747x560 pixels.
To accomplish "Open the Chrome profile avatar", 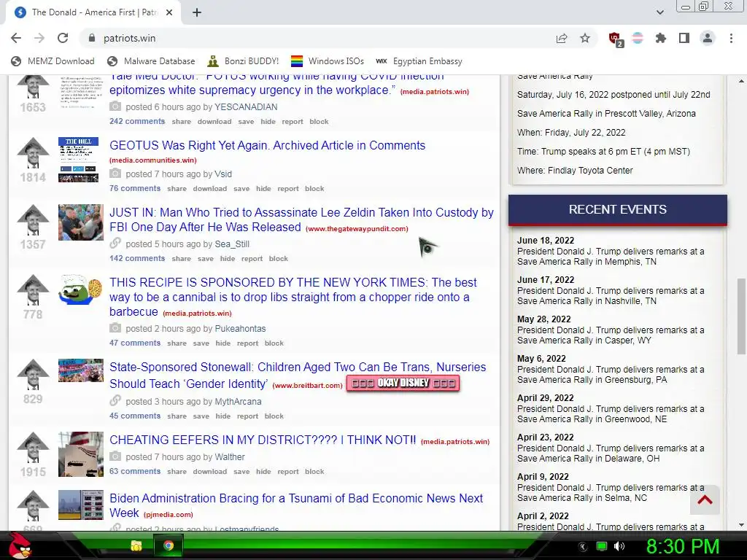I will pyautogui.click(x=708, y=38).
